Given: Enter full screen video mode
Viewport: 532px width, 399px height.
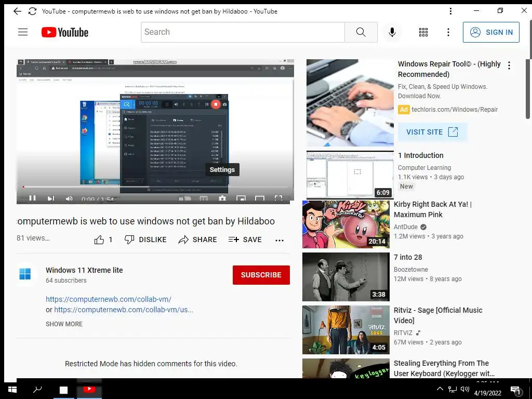Looking at the screenshot, I should click(x=278, y=198).
